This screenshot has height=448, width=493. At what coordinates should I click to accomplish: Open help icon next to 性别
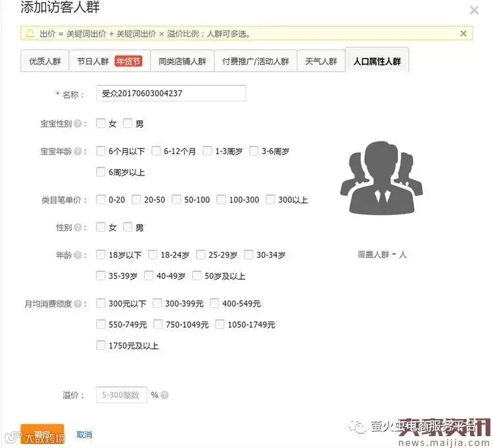(78, 228)
